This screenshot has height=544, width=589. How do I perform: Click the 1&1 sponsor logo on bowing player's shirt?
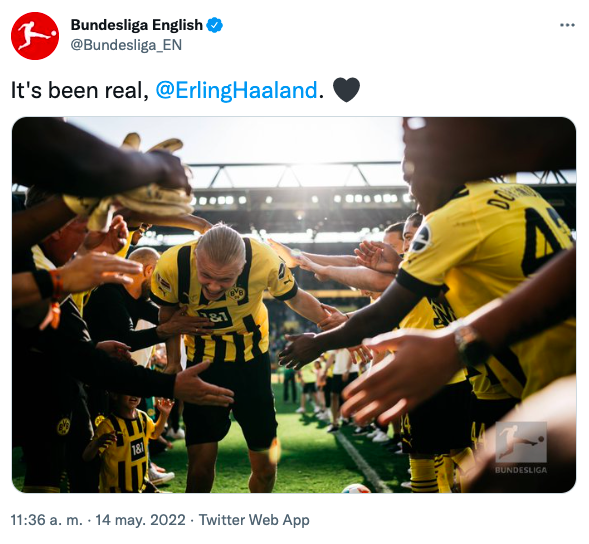tap(214, 317)
